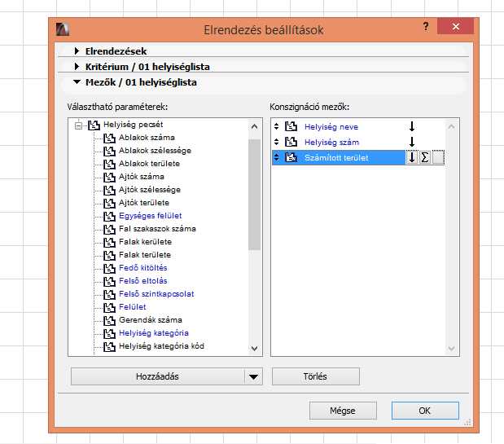Screen dimensions: 504x444
Task: Confirm with the OK button
Action: pyautogui.click(x=424, y=411)
